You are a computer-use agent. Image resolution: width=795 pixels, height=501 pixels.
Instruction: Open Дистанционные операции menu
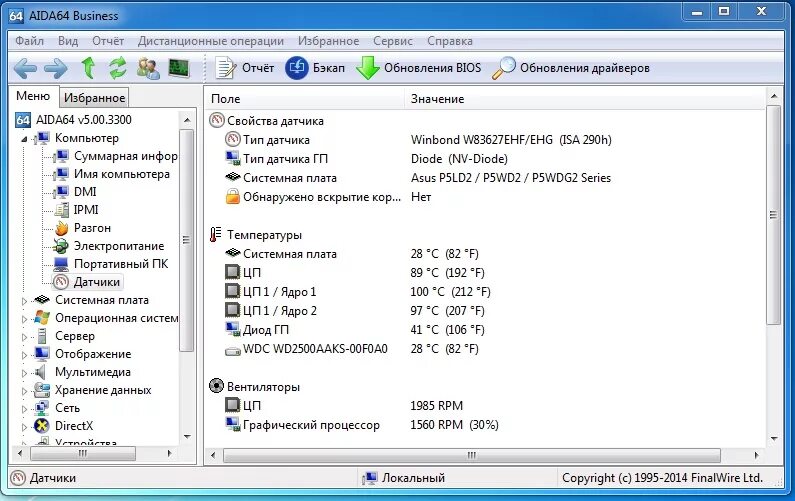210,41
